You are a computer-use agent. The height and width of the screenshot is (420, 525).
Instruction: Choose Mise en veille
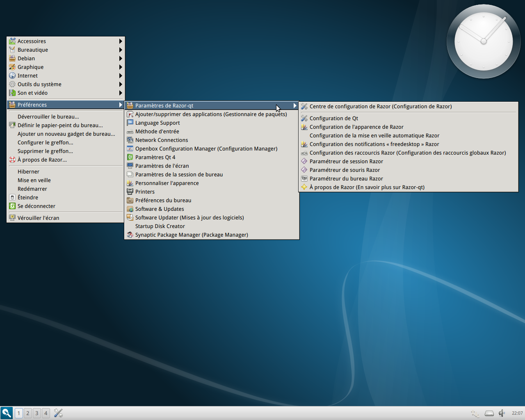point(66,180)
